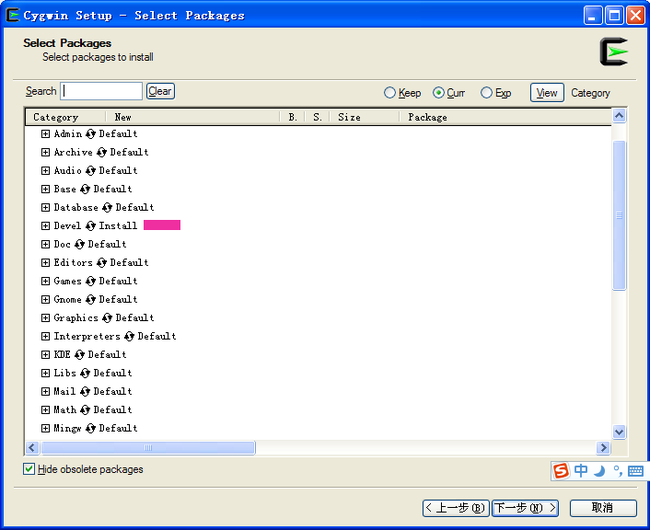
Task: Click the Size column header
Action: 364,117
